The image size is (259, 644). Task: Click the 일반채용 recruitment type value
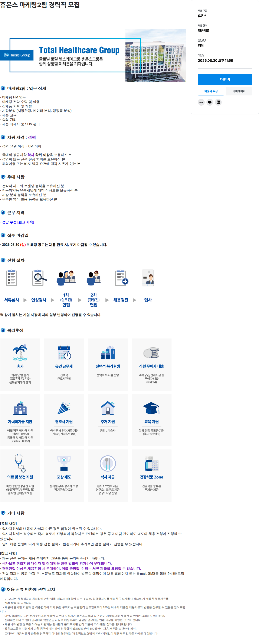(203, 31)
